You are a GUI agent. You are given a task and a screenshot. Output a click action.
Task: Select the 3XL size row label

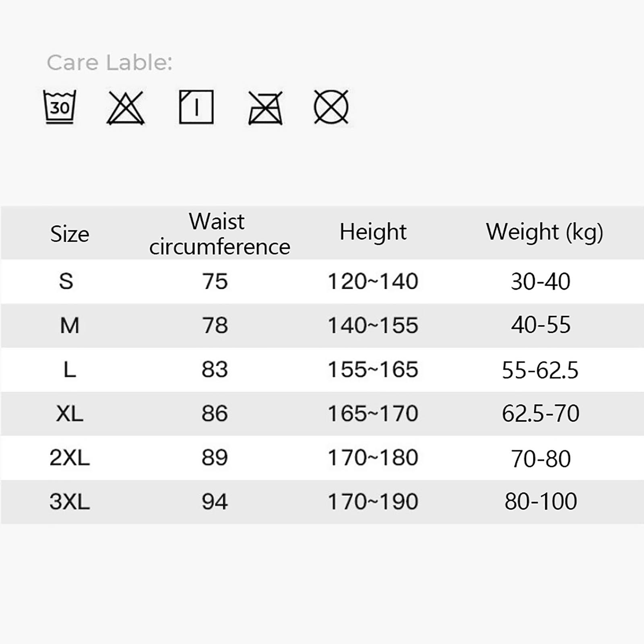coord(70,502)
